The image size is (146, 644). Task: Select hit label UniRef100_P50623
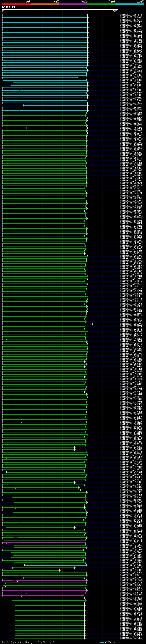[x=131, y=336]
